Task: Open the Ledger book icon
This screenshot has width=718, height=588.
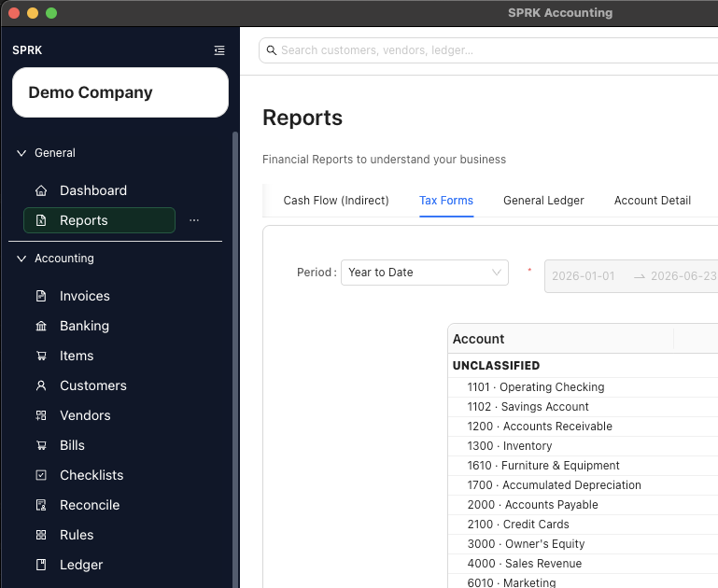Action: pos(41,565)
